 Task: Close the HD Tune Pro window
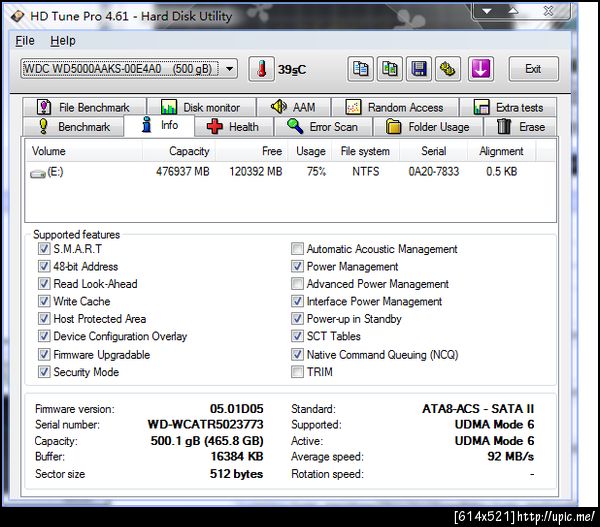548,11
